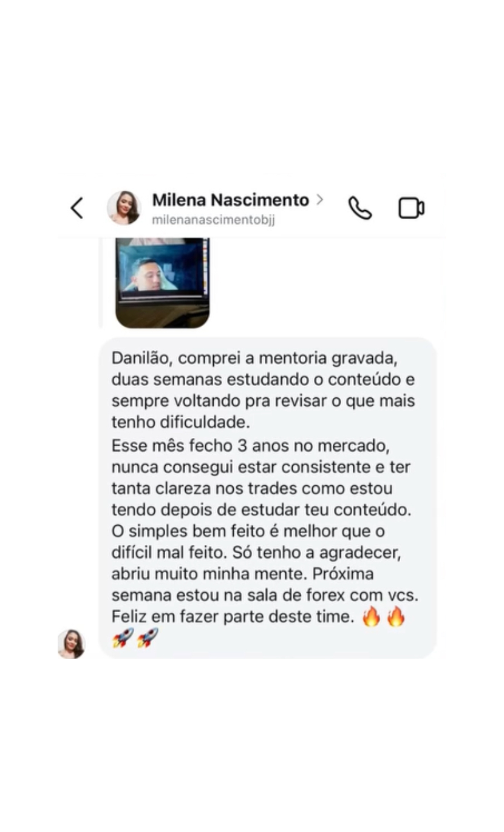504x832 pixels.
Task: Open the milenanascimentobjj username
Action: (213, 220)
